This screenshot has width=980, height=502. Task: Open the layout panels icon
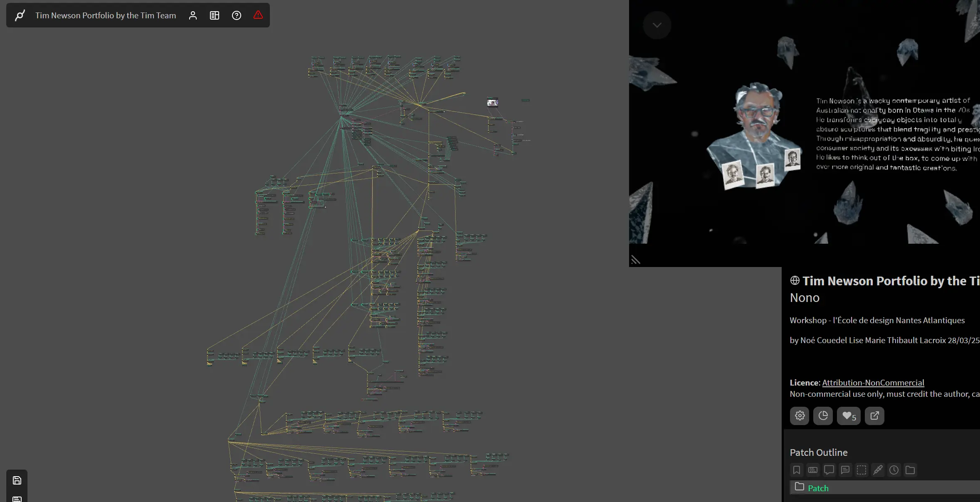coord(215,15)
